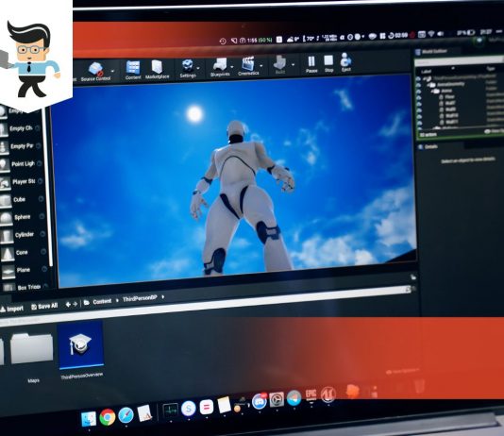Screen dimensions: 504x436
Task: Open the Source Control toolbar icon
Action: click(95, 72)
